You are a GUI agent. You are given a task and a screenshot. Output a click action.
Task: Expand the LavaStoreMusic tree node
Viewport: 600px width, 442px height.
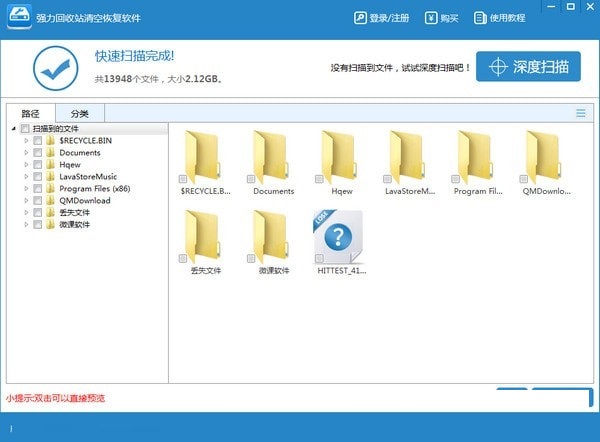click(26, 176)
